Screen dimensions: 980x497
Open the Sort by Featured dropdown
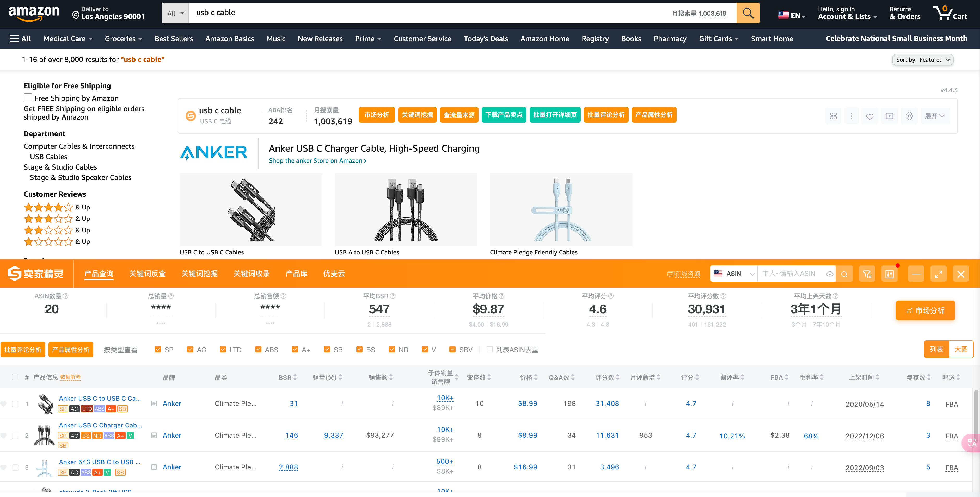tap(923, 60)
